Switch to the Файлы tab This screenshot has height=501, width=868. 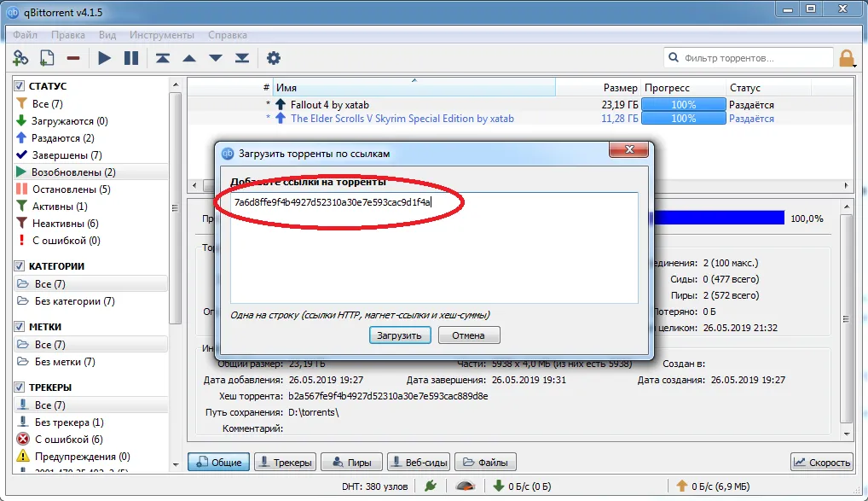pos(485,463)
